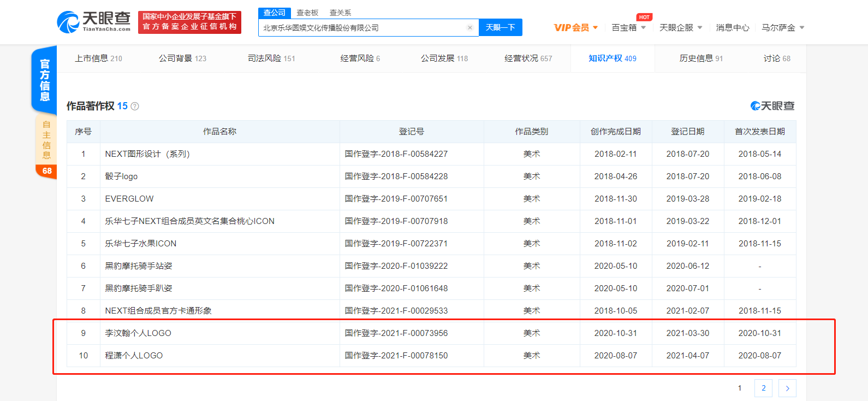Go to next page with arrow button
Viewport: 868px width, 401px height.
pos(787,388)
